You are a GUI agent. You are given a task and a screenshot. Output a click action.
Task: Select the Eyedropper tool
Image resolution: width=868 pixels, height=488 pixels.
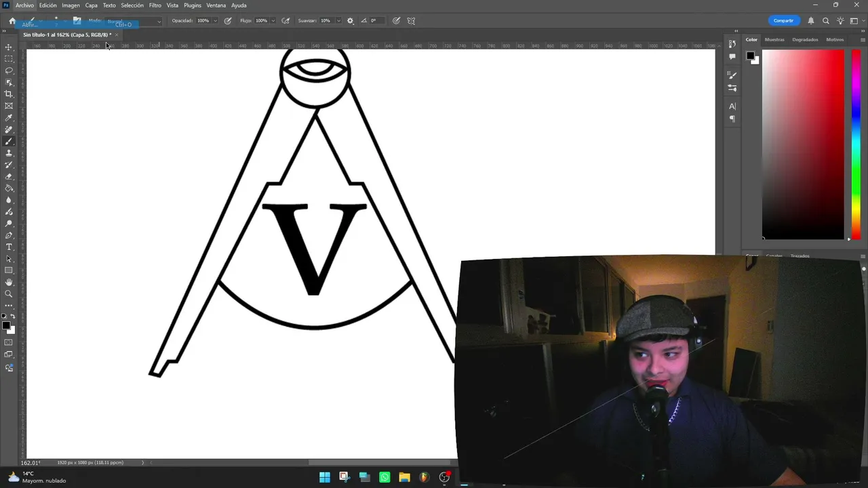pos(9,118)
